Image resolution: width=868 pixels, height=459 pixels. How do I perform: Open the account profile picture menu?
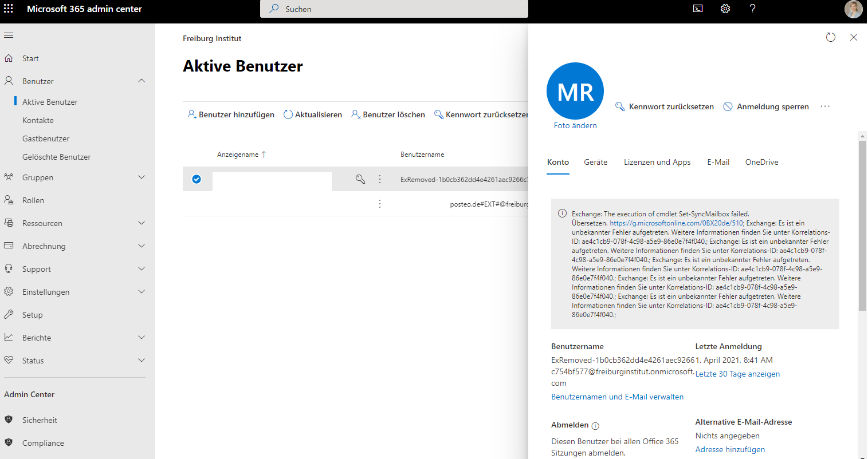click(853, 9)
